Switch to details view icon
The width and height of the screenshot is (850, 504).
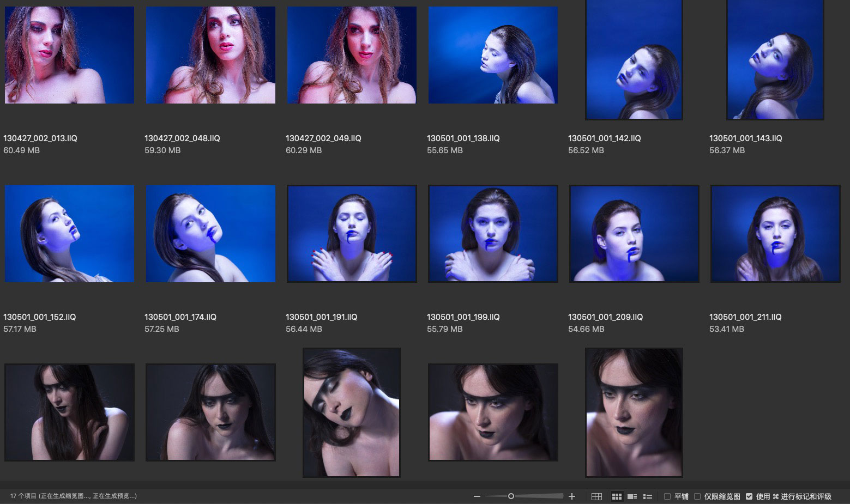632,496
